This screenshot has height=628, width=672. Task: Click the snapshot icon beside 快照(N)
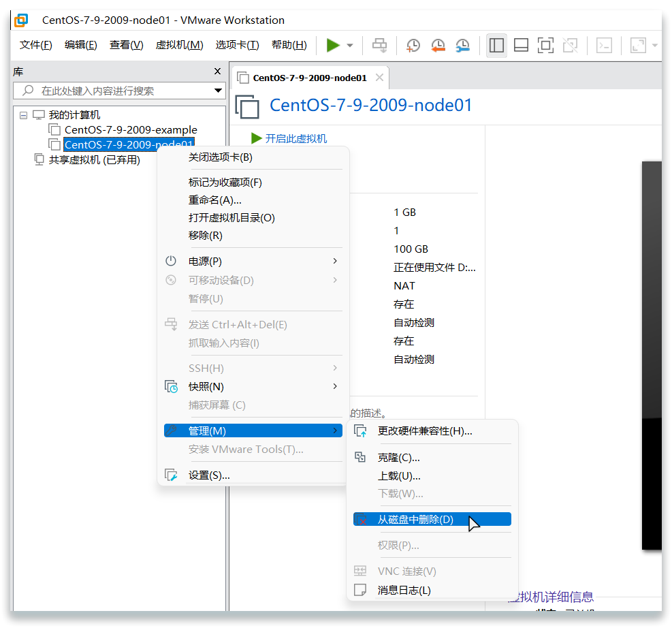(x=171, y=387)
